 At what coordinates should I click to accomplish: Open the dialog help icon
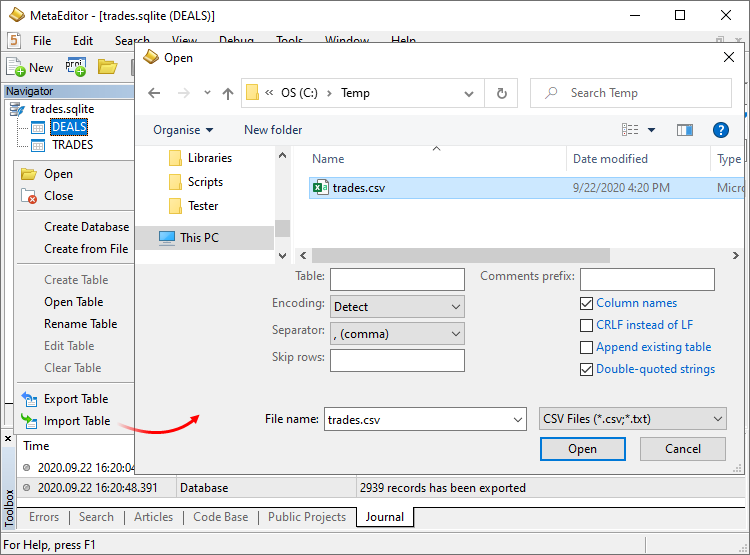tap(720, 130)
